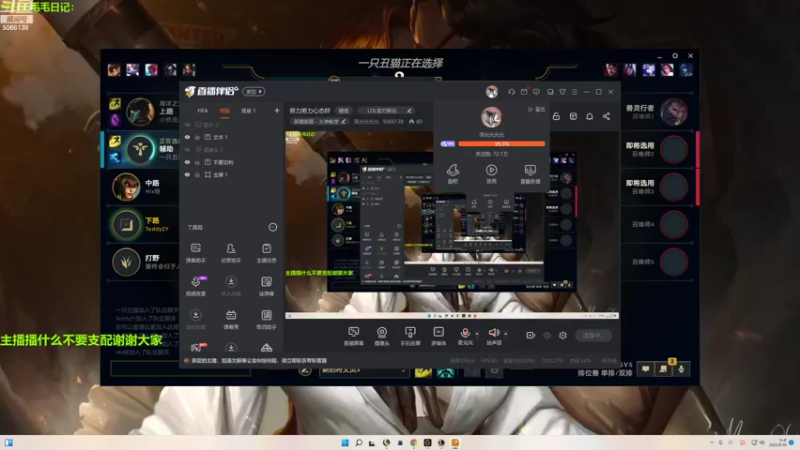Click the headset support icon in title bar
Screen dimensions: 800x450
(511, 92)
